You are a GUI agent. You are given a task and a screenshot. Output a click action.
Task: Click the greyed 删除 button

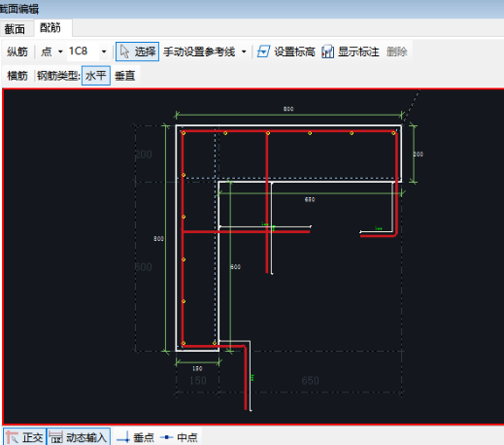click(397, 51)
